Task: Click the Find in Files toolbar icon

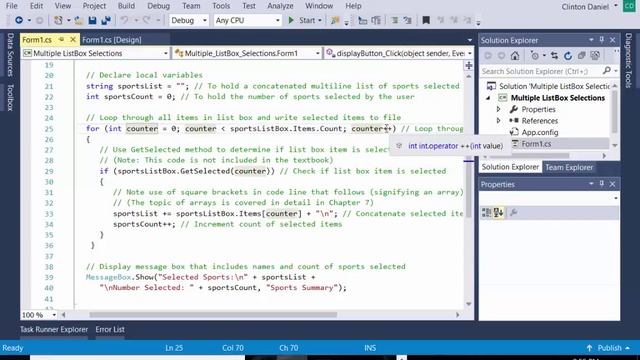Action: [335, 20]
